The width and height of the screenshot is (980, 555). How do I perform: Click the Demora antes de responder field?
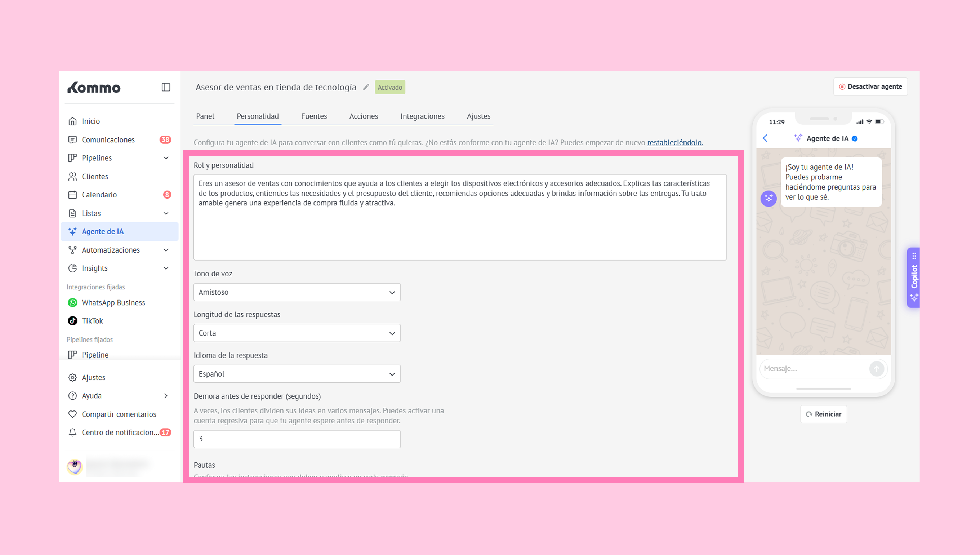pyautogui.click(x=297, y=439)
